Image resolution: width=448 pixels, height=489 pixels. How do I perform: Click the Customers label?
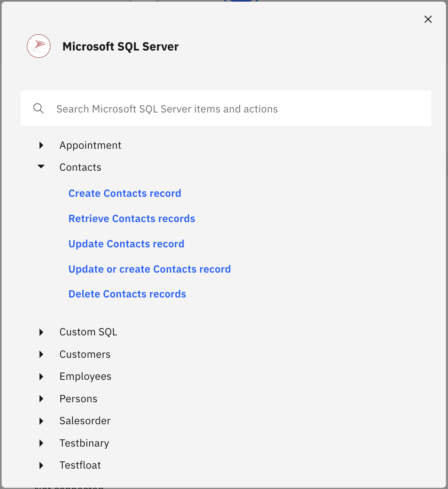coord(85,354)
